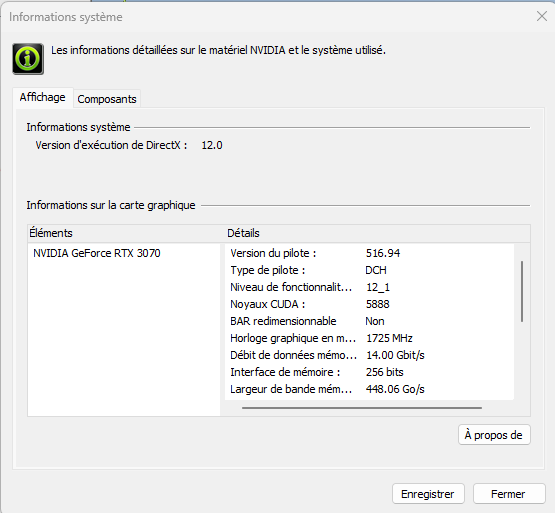Screen dimensions: 555x513
Task: Open the À propos de dialog
Action: [x=494, y=435]
